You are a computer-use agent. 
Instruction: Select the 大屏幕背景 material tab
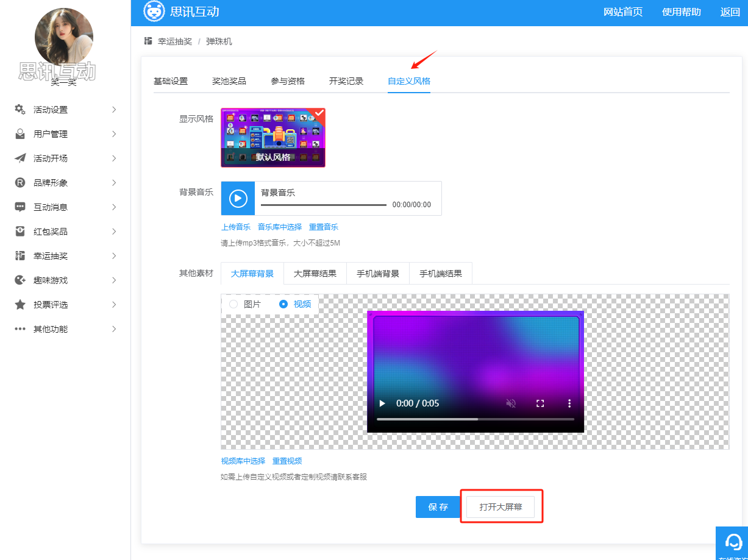tap(252, 274)
